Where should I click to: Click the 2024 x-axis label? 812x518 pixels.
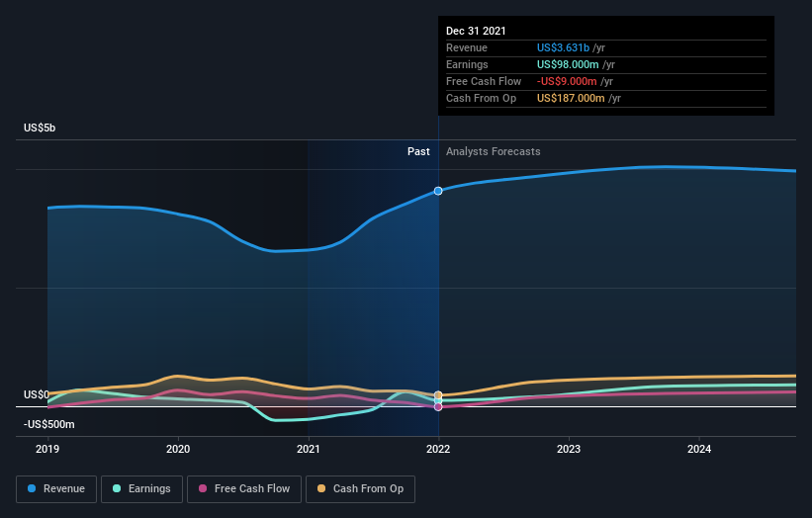click(x=699, y=449)
